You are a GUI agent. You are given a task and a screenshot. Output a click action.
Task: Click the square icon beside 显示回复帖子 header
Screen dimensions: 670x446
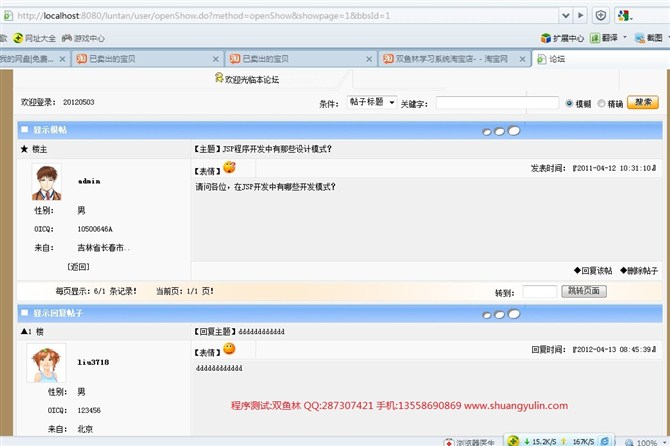click(x=24, y=313)
